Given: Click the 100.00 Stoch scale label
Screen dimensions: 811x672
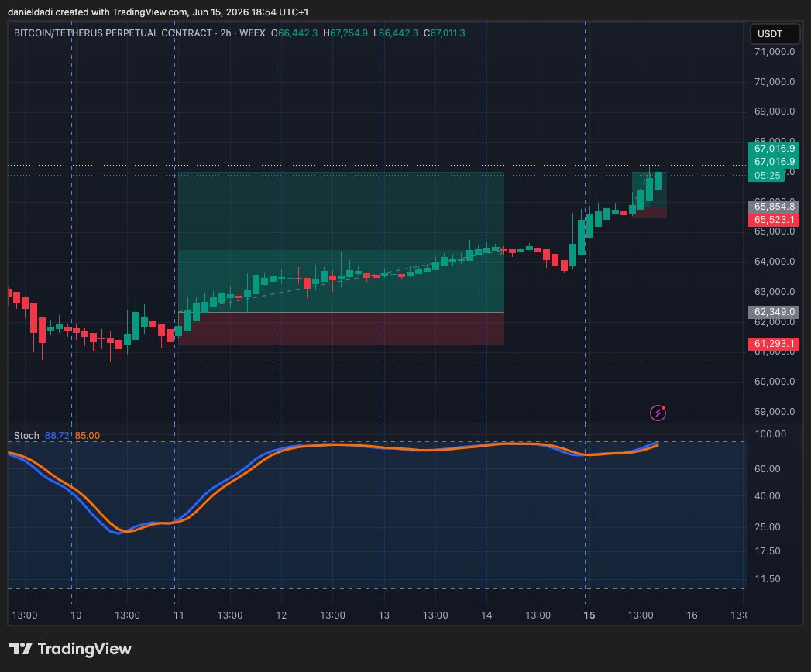Looking at the screenshot, I should 770,434.
